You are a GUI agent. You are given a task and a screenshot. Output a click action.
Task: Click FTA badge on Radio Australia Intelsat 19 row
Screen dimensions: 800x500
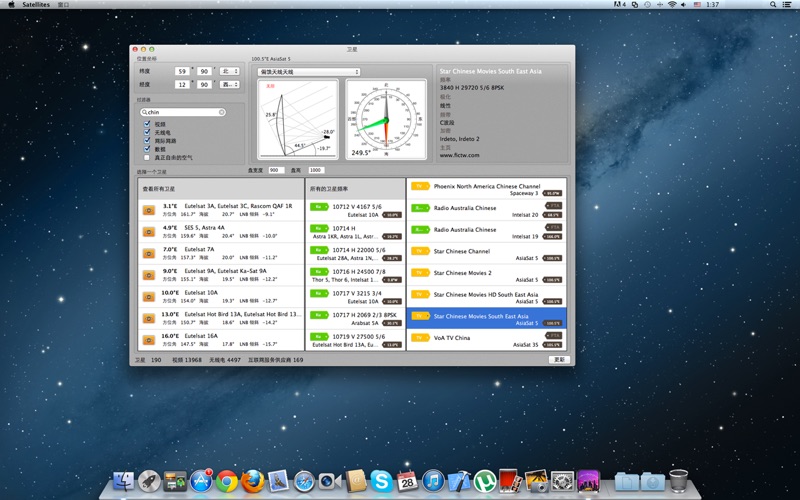[554, 227]
